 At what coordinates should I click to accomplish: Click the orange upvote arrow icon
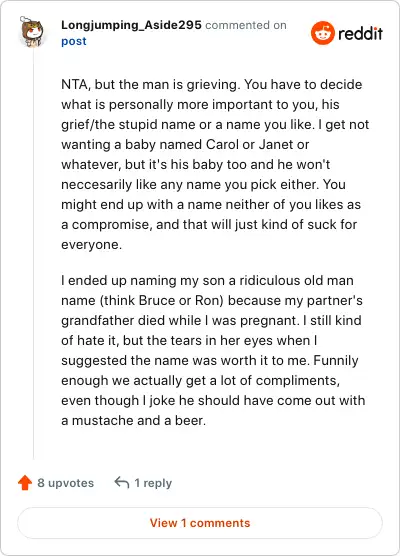(x=25, y=483)
